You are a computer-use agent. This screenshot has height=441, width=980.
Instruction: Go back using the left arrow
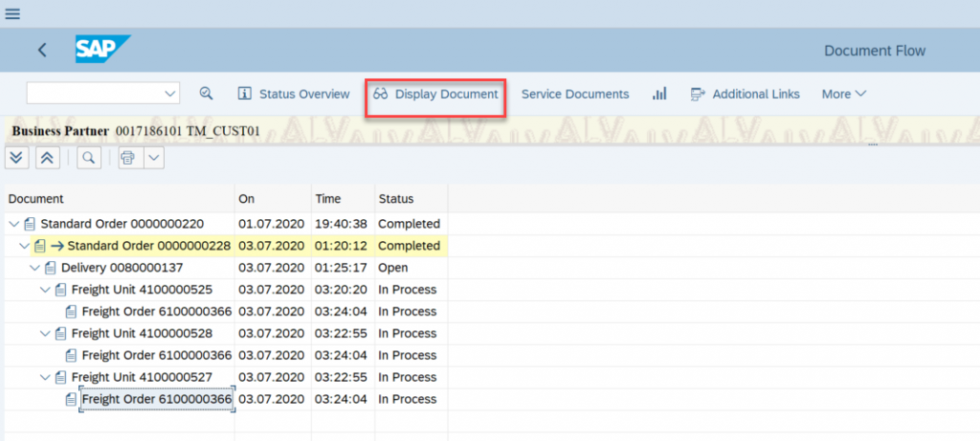42,50
